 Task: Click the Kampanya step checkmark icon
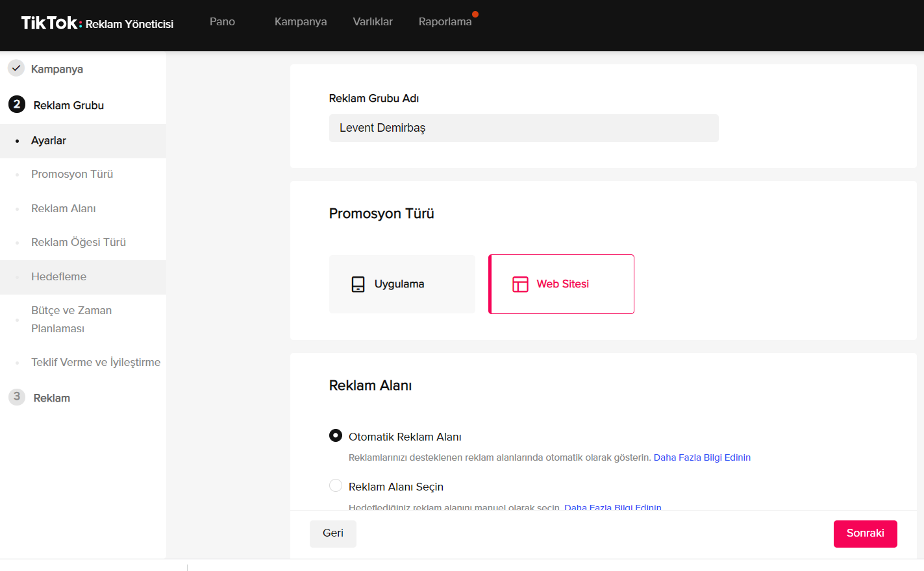[x=16, y=67]
